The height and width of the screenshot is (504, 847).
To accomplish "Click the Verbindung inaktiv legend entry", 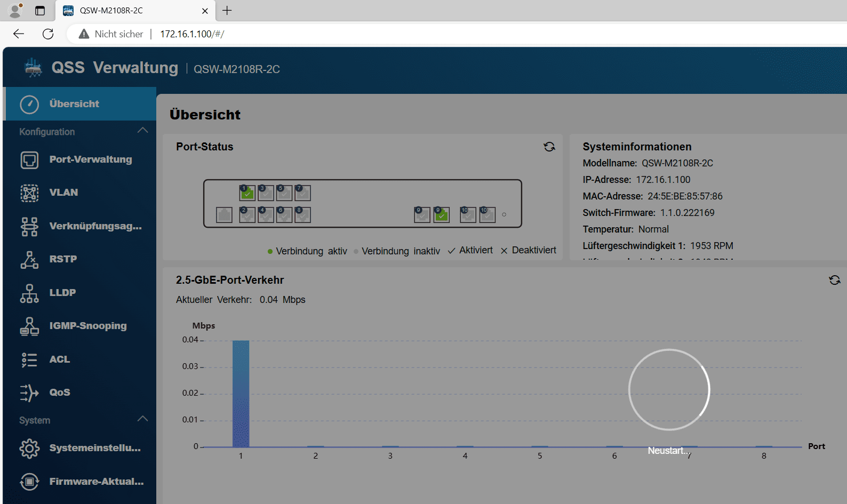I will coord(397,251).
